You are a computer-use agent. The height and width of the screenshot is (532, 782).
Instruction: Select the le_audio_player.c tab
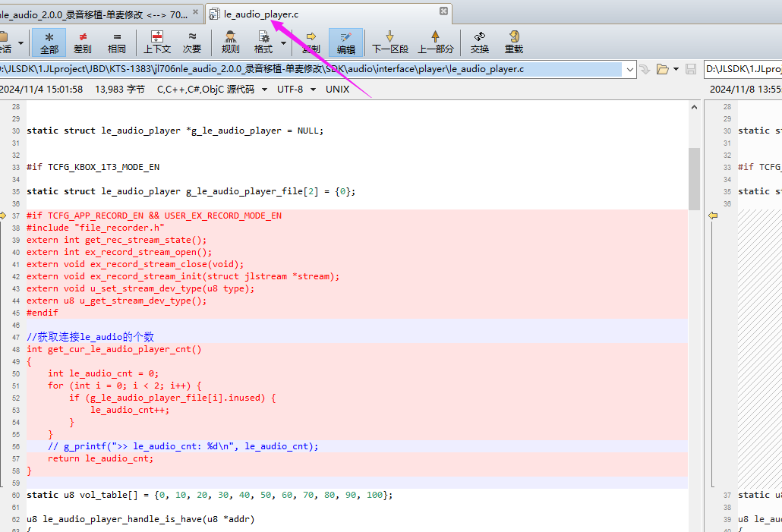261,14
